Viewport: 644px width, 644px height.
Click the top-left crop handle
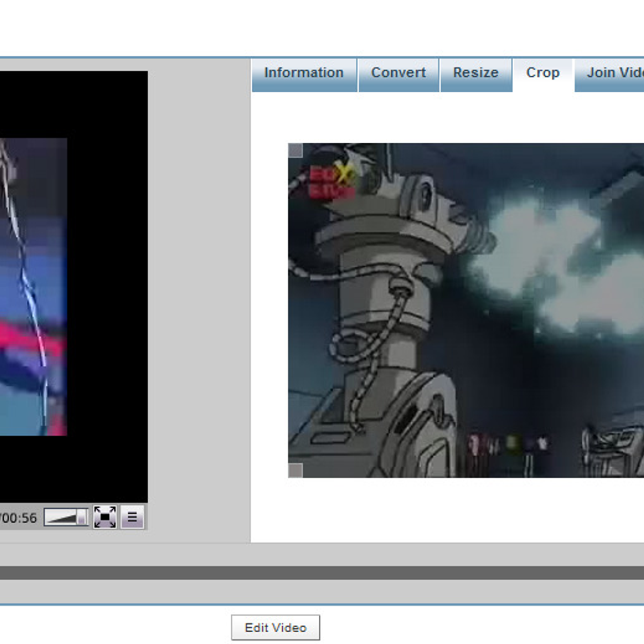(x=295, y=150)
